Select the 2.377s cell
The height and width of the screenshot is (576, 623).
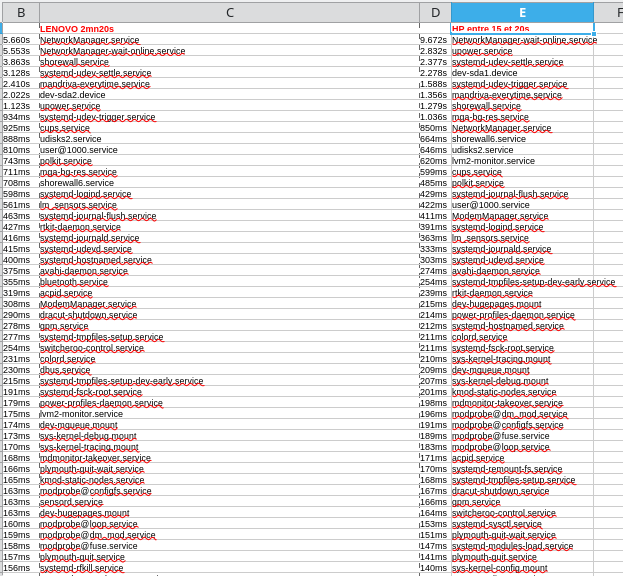click(x=435, y=62)
